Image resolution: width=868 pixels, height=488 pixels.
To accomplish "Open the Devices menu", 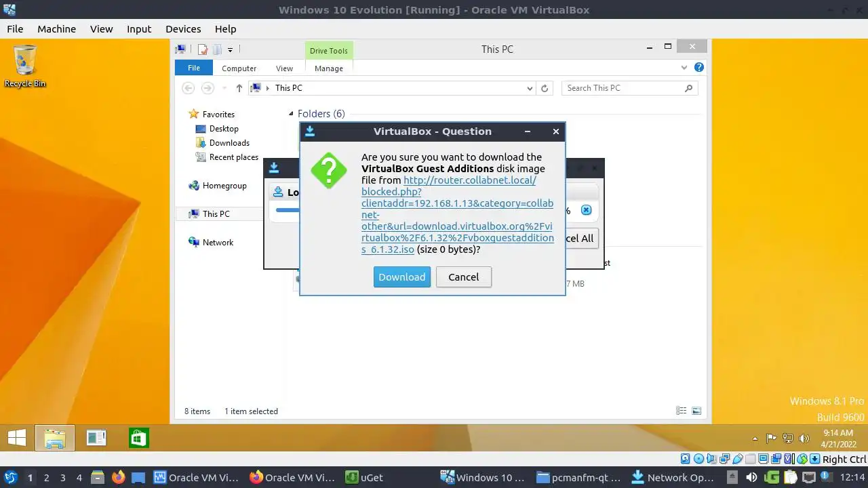I will click(183, 29).
